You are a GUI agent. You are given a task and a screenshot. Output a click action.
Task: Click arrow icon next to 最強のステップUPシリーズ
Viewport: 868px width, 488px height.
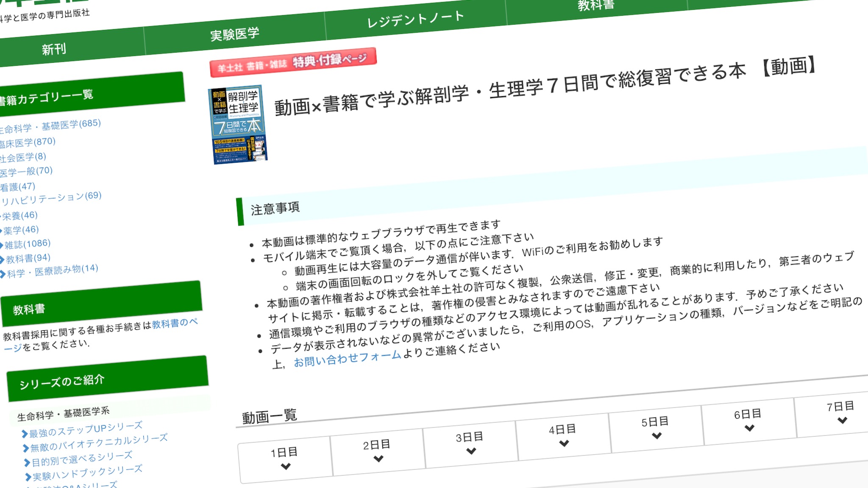click(25, 434)
